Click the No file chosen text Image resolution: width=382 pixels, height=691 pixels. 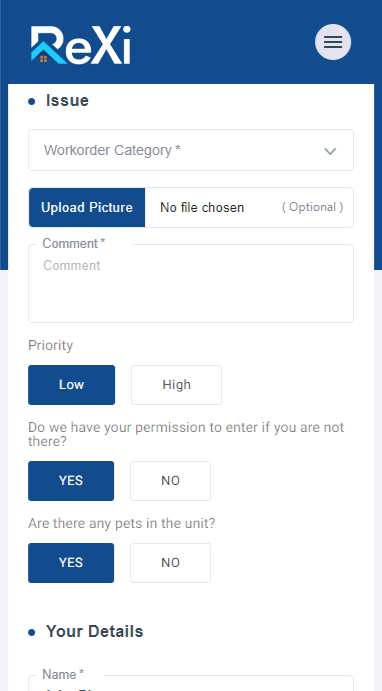click(x=202, y=208)
